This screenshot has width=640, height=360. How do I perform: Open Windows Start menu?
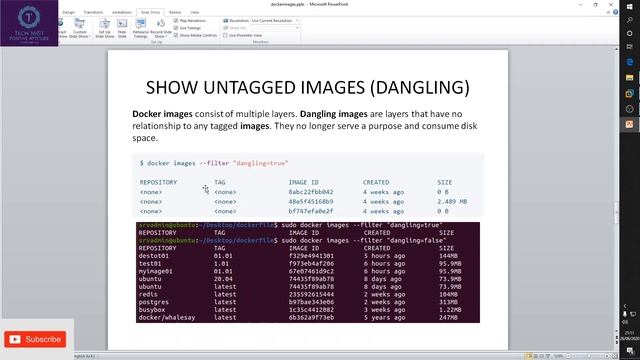629,7
